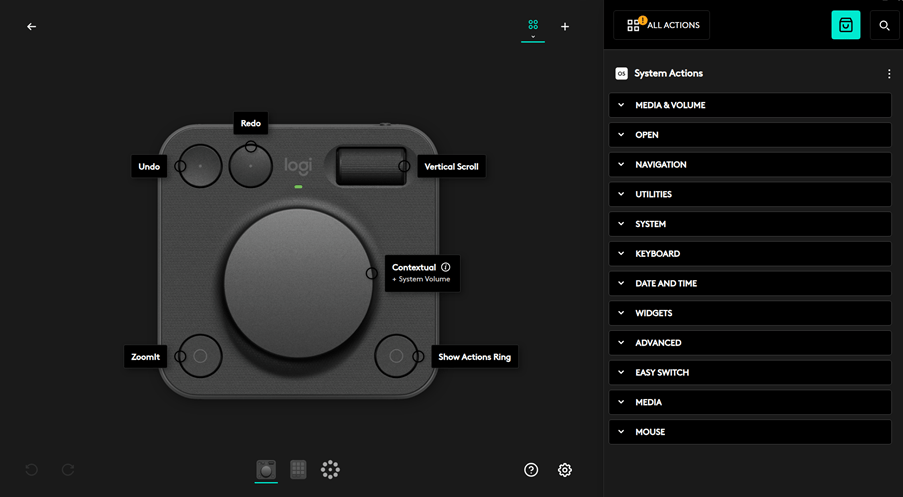Select the Vertical Scroll roller hotspot
Image resolution: width=903 pixels, height=497 pixels.
coord(404,166)
